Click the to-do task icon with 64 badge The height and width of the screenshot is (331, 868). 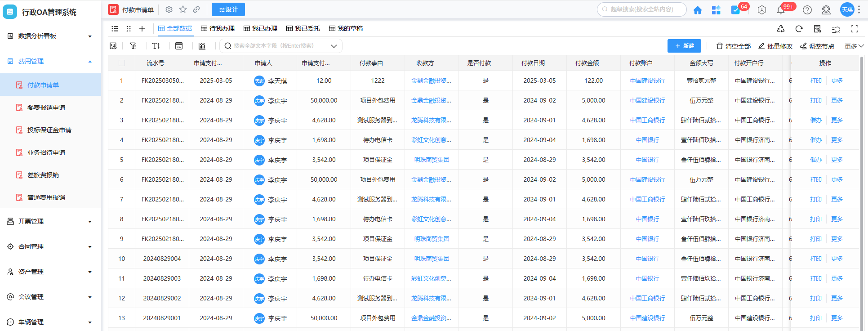(735, 10)
